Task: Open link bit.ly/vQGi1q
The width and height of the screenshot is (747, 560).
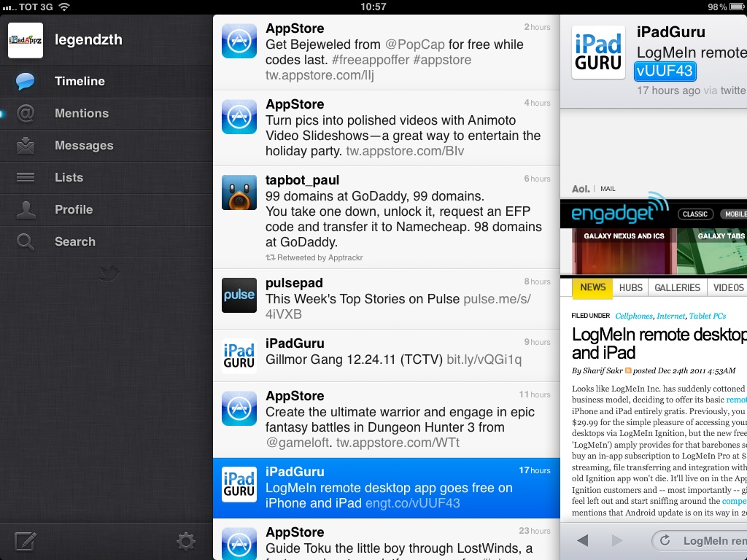Action: pos(484,359)
